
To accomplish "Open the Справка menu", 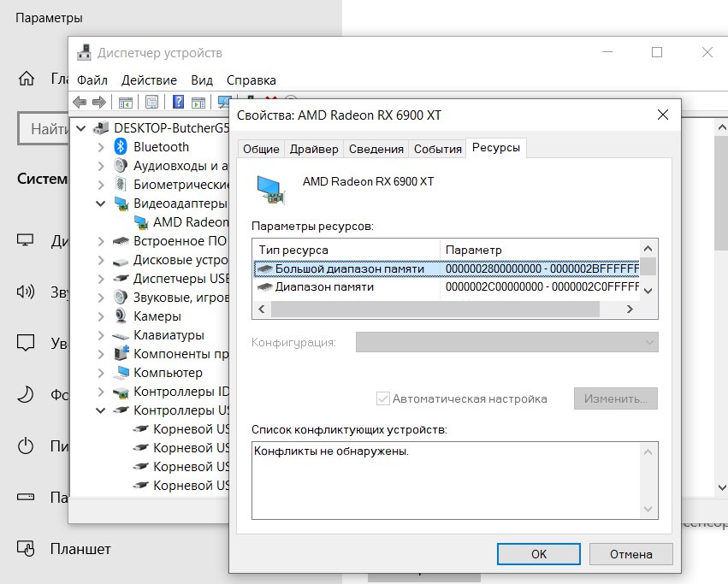I will click(x=252, y=80).
